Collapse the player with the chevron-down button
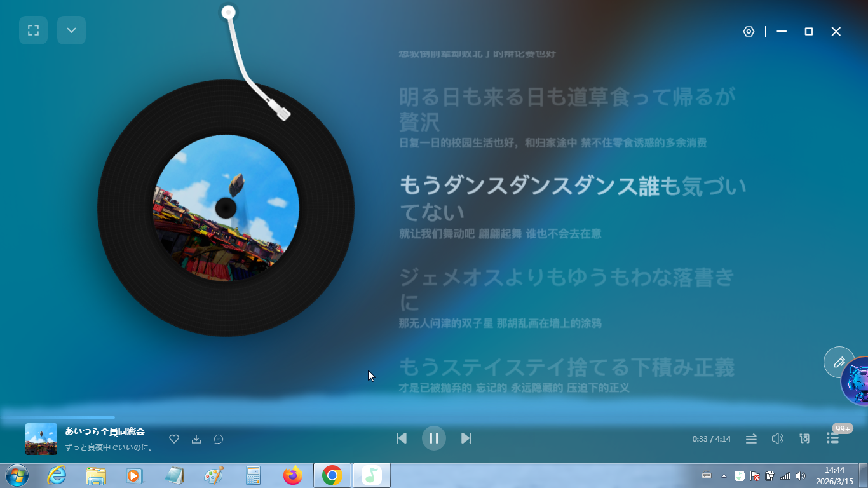 (x=71, y=30)
